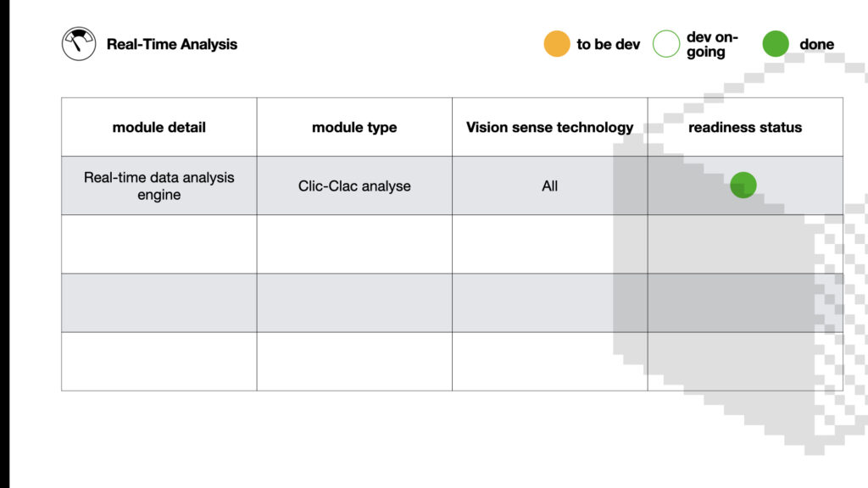
Task: Click the white 'dev on-going' circle
Action: coord(666,44)
